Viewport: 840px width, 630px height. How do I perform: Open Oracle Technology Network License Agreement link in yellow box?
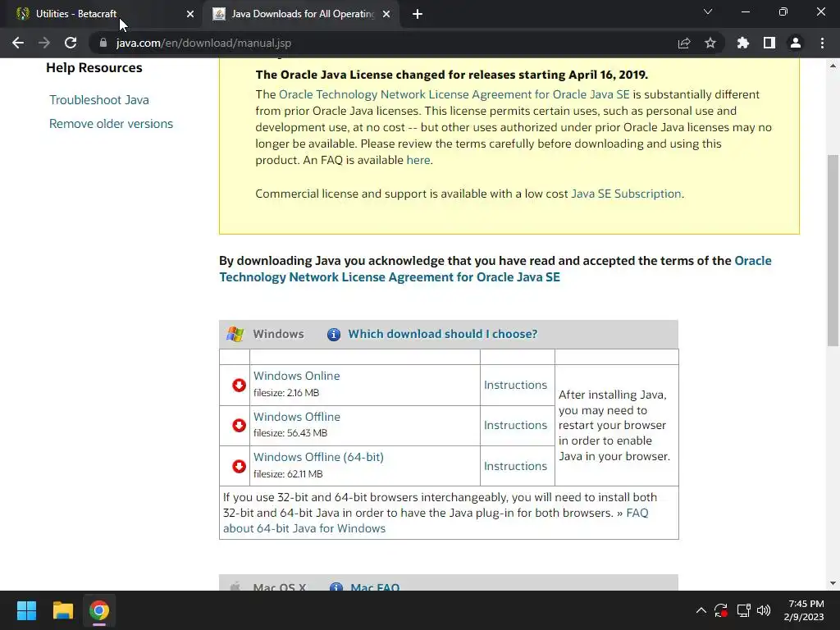pos(454,94)
